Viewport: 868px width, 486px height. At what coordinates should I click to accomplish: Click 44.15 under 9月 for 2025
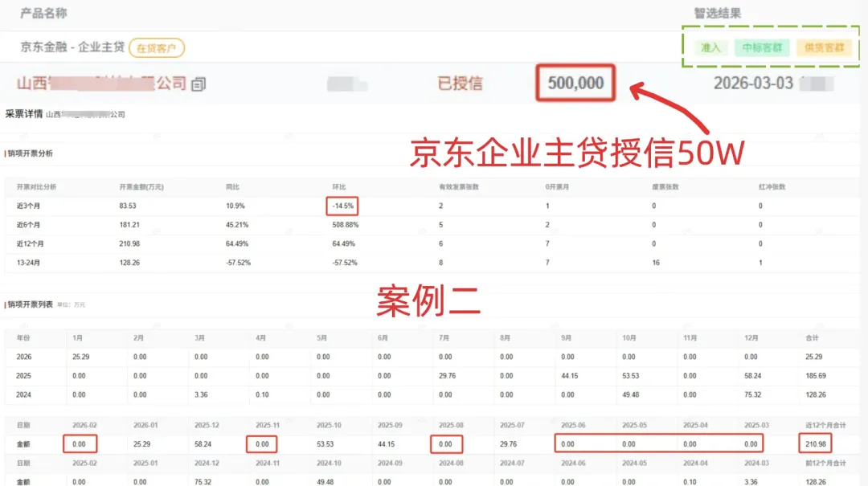click(x=570, y=376)
